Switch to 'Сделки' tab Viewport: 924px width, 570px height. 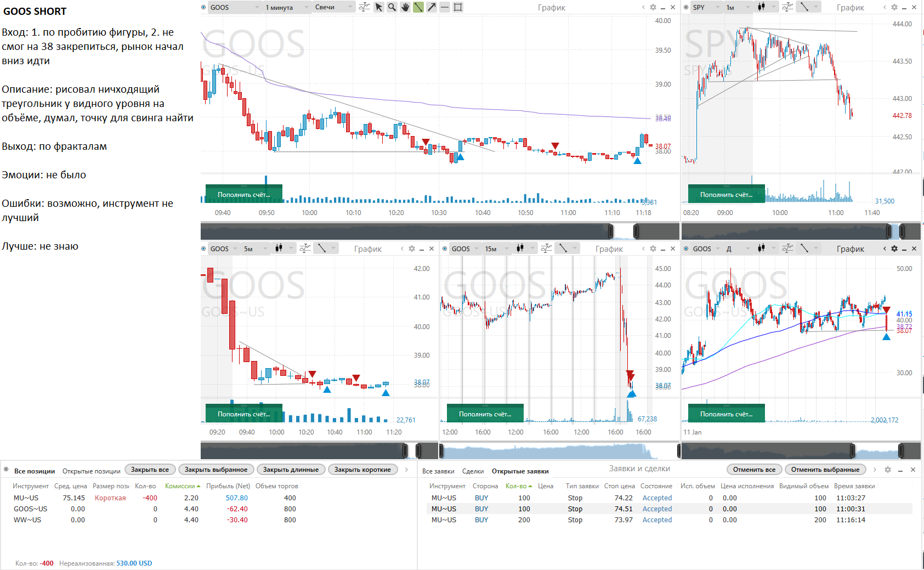[473, 471]
